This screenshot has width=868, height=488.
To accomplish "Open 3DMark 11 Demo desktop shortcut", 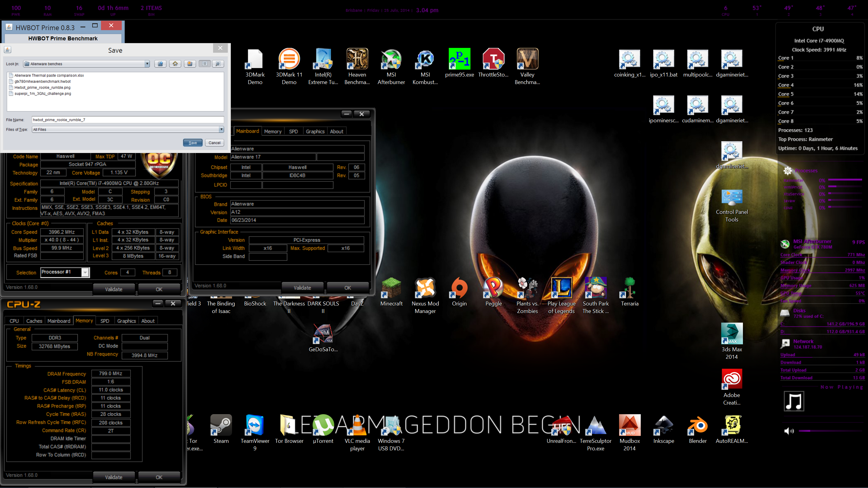I will (289, 67).
